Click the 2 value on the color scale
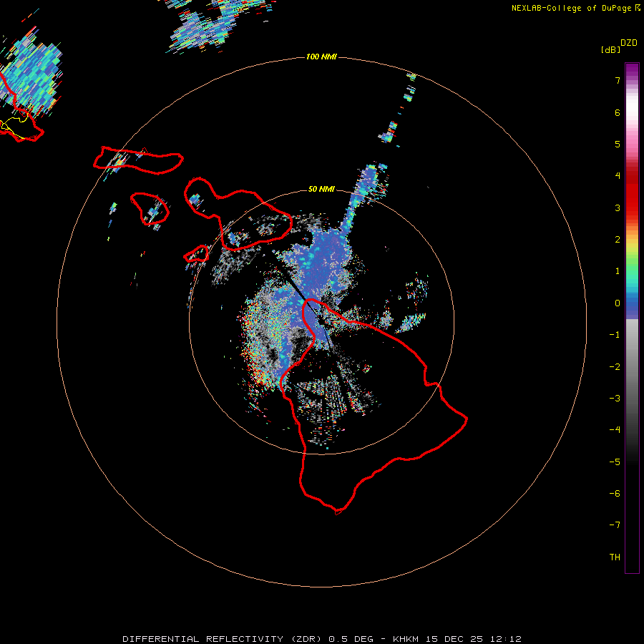644x644 pixels. point(618,240)
